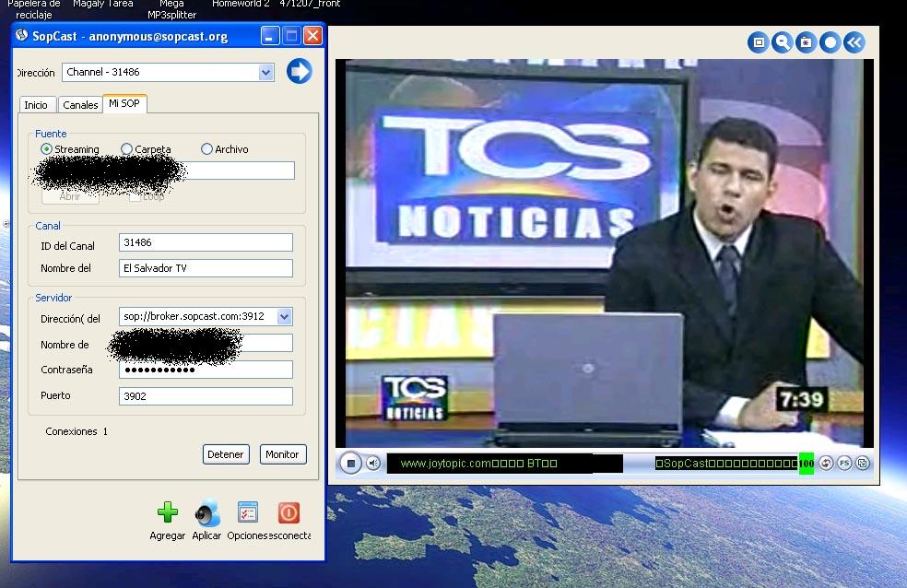Click the snapshot icon above the video
This screenshot has height=588, width=907.
point(806,42)
